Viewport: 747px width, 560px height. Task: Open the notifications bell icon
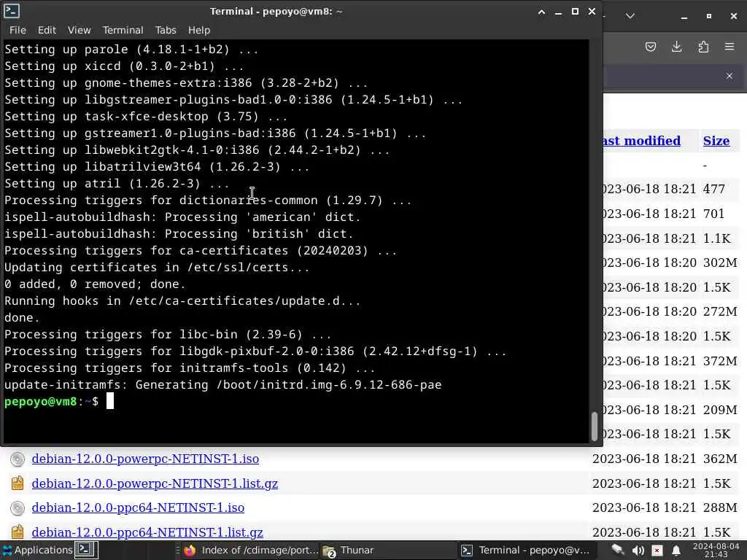[676, 551]
